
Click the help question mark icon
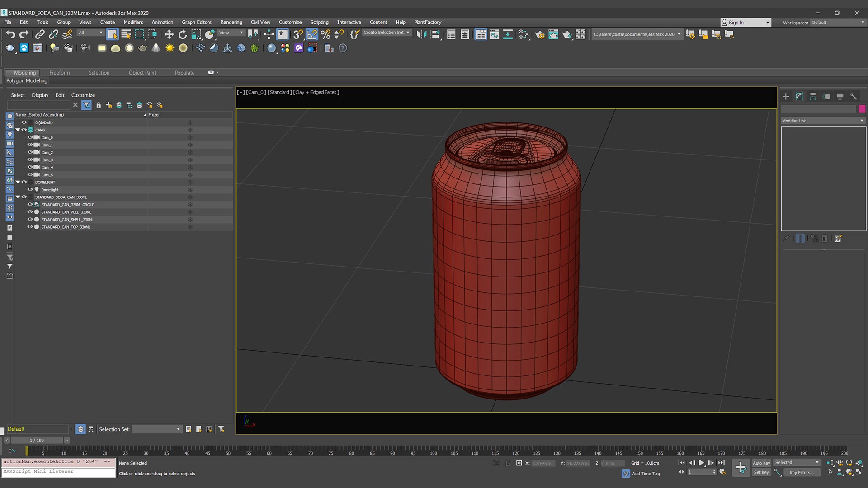coord(343,48)
